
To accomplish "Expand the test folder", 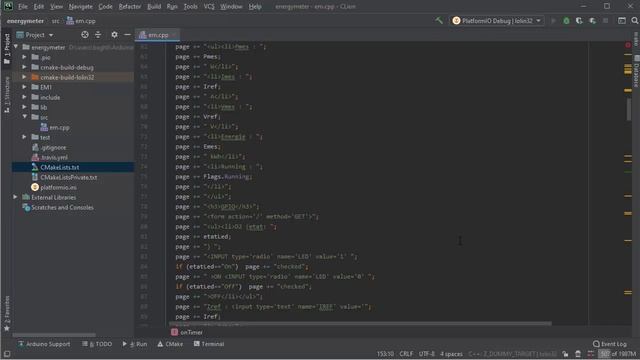I will [24, 137].
